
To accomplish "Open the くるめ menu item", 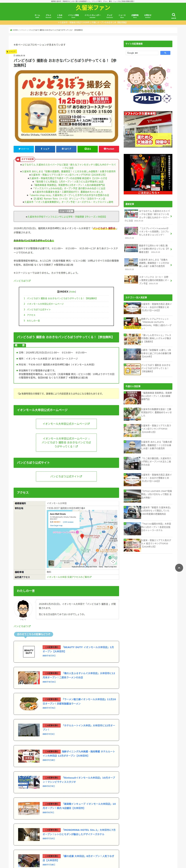I will (x=60, y=16).
